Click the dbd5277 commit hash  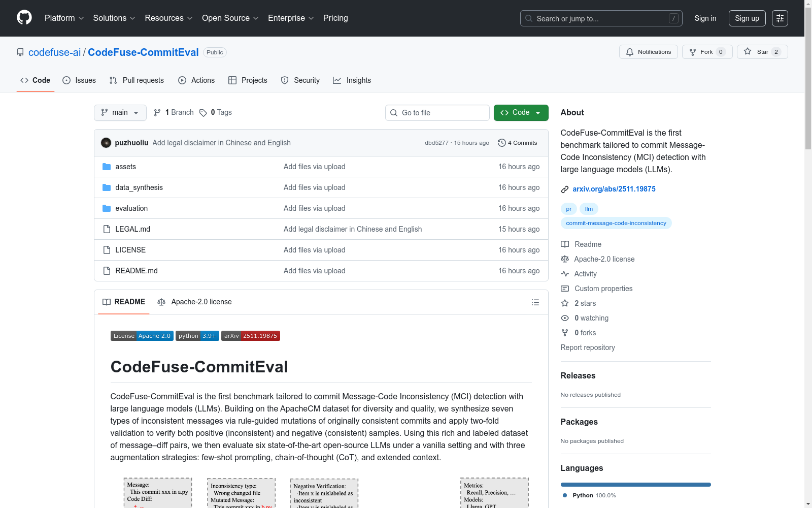coord(436,143)
